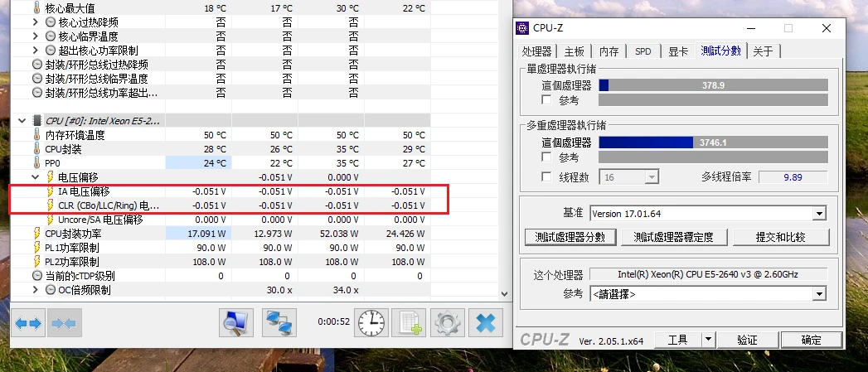Open the monitor with magnifier icon in HWiNFO
Image resolution: width=868 pixels, height=372 pixels.
[x=236, y=322]
